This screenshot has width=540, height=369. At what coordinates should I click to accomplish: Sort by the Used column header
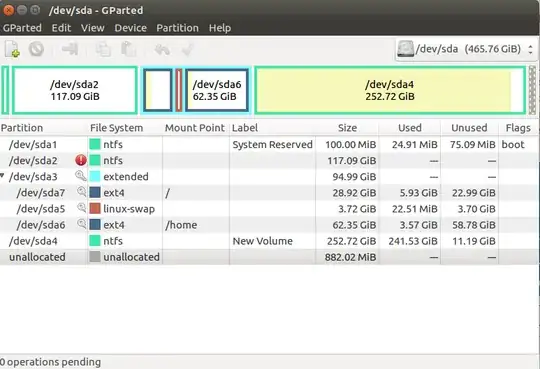click(x=410, y=128)
